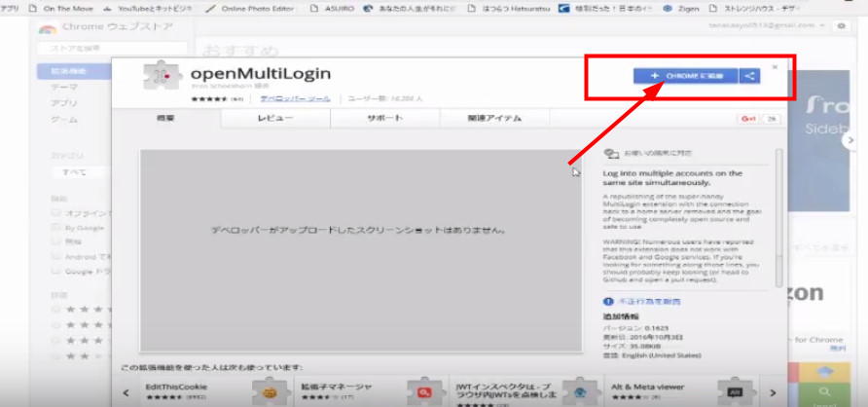Screen dimensions: 868x407
Task: Click the background carousel next arrow
Action: [x=850, y=140]
